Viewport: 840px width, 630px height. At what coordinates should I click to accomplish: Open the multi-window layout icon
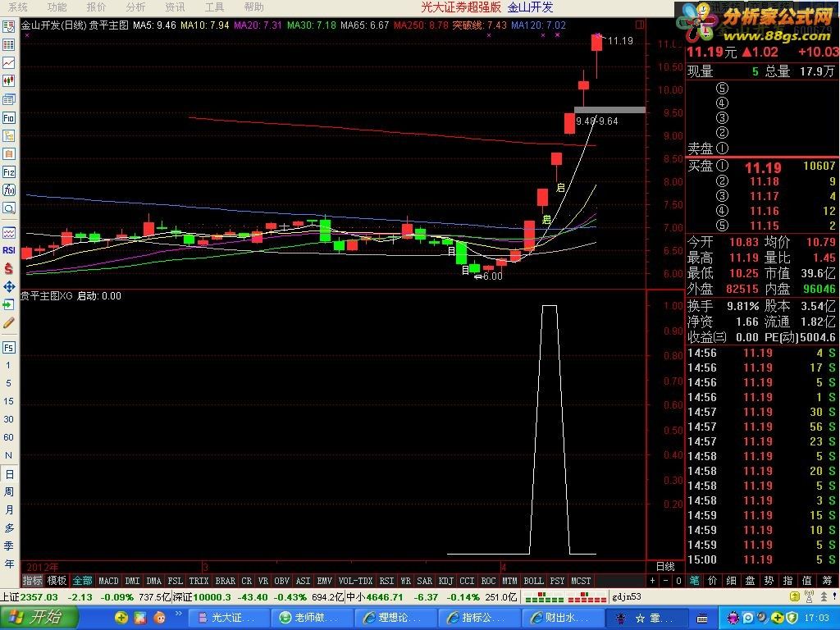pos(9,99)
